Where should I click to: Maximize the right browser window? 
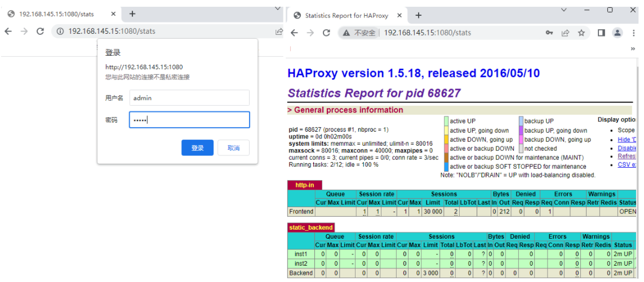[610, 10]
